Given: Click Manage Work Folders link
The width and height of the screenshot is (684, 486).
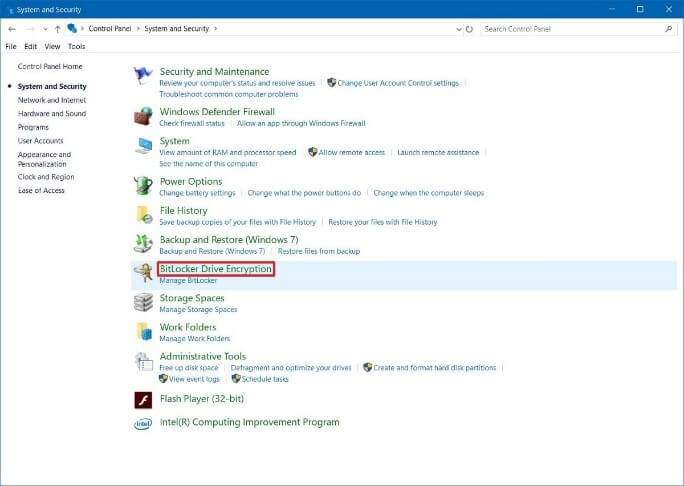Looking at the screenshot, I should click(195, 339).
